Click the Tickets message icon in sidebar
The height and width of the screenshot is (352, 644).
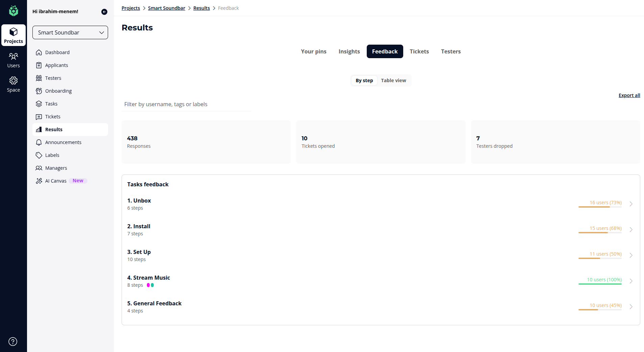pos(39,117)
